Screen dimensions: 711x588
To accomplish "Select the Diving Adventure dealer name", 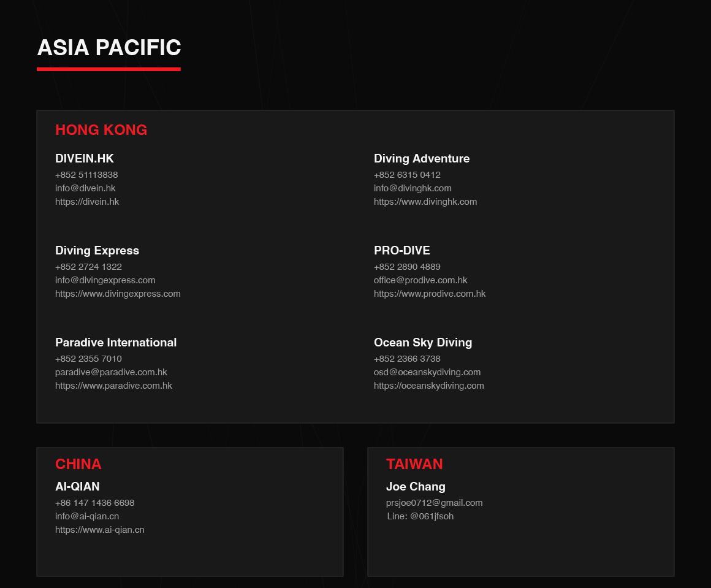I will [422, 158].
